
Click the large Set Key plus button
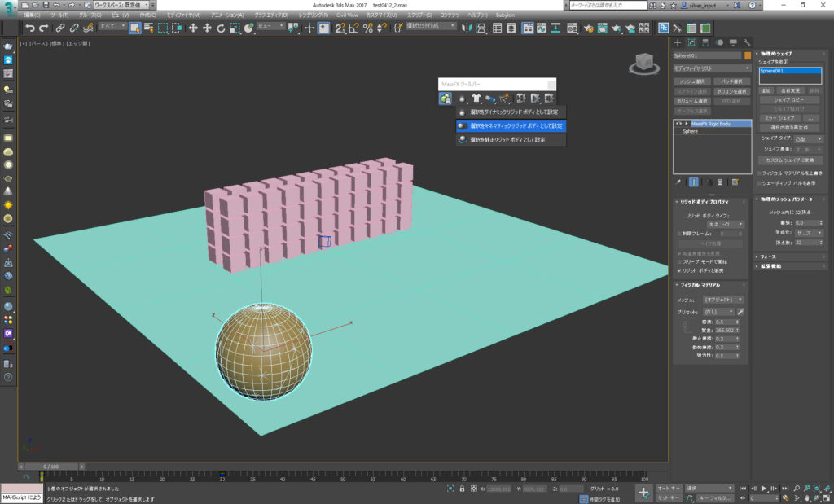click(x=643, y=493)
